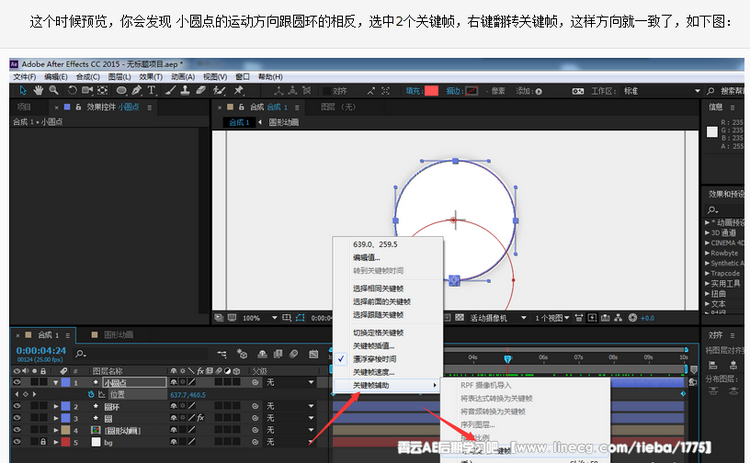Select the Rotation tool
Image resolution: width=750 pixels, height=463 pixels.
(x=72, y=90)
